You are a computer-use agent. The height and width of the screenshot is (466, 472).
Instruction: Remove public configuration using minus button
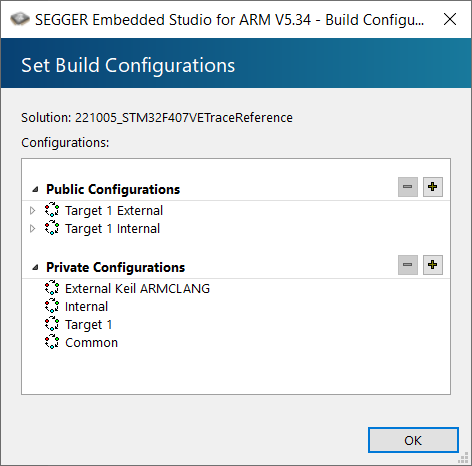[408, 187]
